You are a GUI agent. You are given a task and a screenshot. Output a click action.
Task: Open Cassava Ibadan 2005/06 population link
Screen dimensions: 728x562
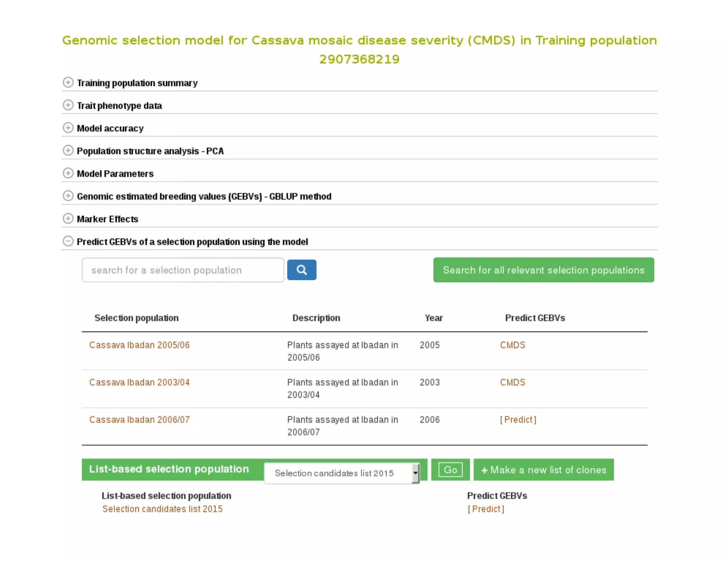pos(139,345)
